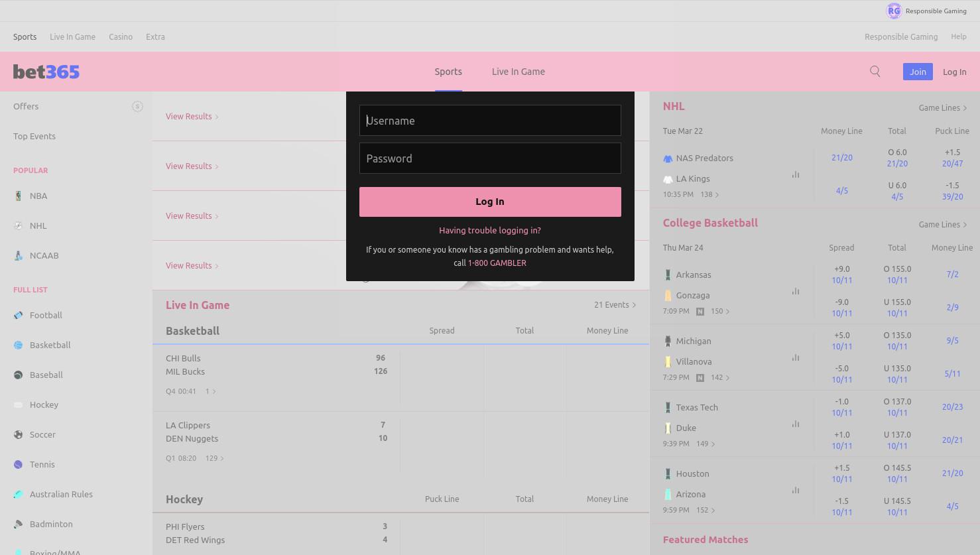
Task: Expand 129 markets for Clippers vs Nuggets
Action: point(215,458)
